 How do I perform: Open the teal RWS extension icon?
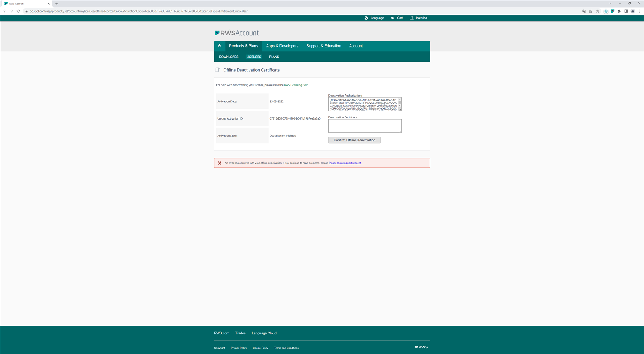coord(613,11)
